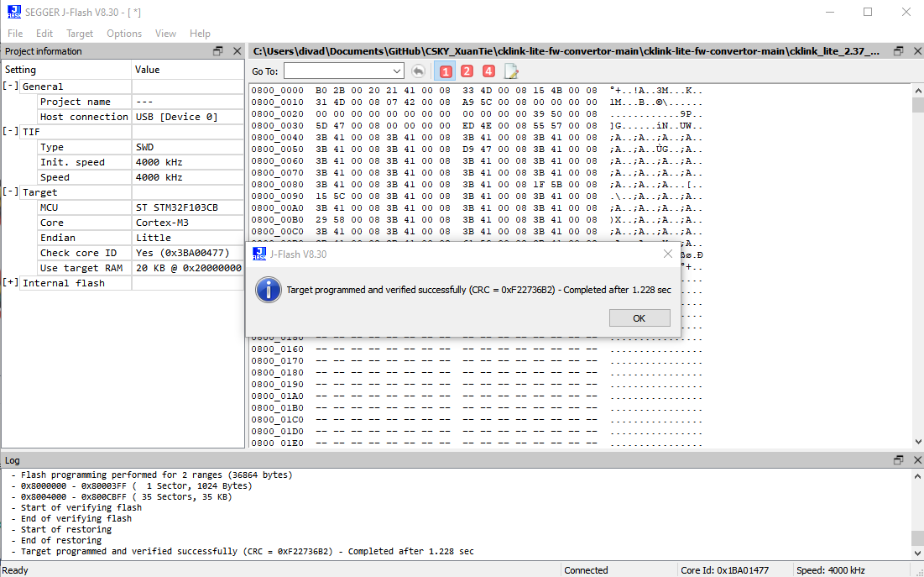Click the Ready status bar text
Image resolution: width=924 pixels, height=577 pixels.
click(x=15, y=570)
